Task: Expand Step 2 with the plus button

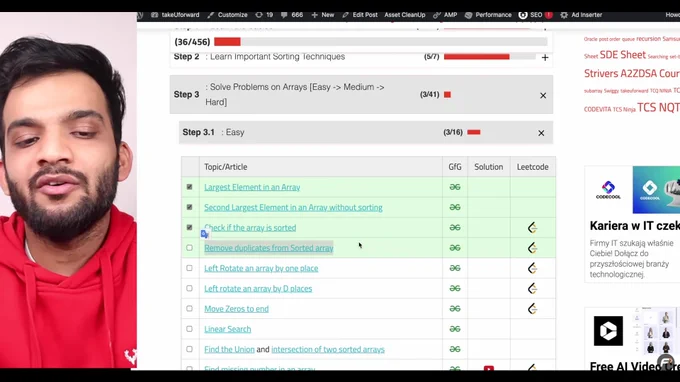Action: 545,57
